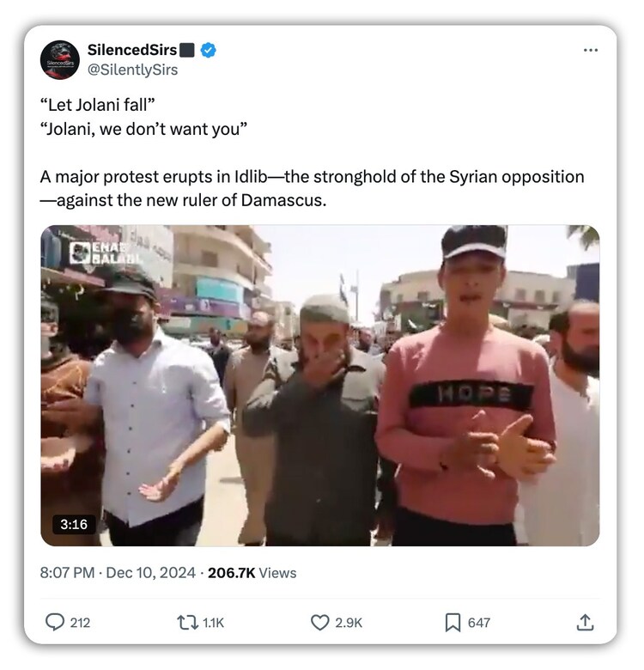Open the three-dot more options menu
644x670 pixels.
tap(591, 50)
